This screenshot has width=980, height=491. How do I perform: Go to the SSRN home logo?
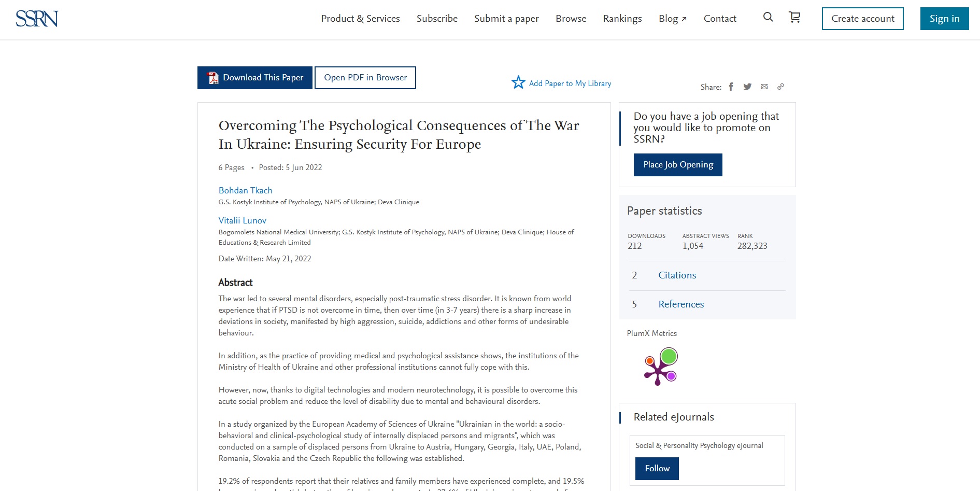(x=37, y=19)
